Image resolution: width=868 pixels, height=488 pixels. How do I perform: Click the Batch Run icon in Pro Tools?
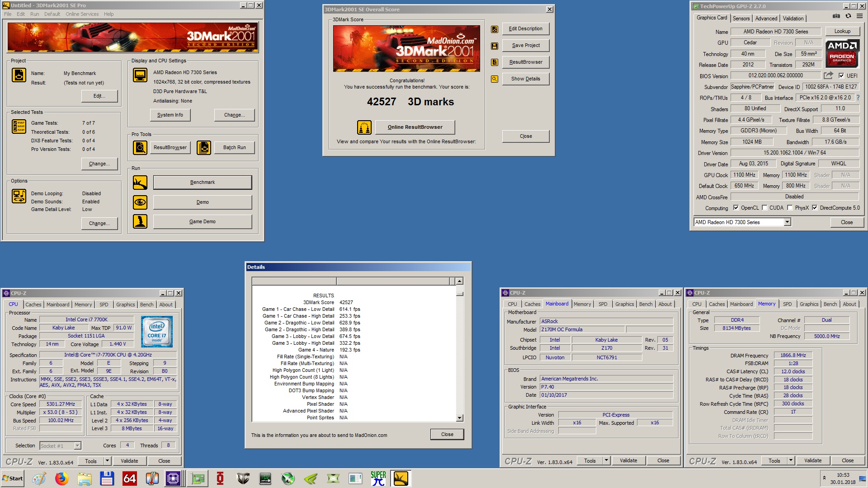[x=204, y=148]
